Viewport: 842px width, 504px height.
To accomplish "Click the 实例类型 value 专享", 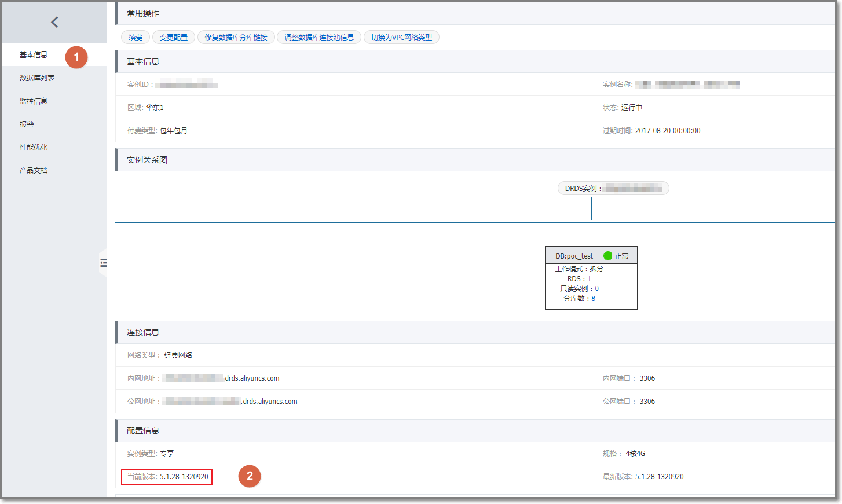I will click(167, 454).
